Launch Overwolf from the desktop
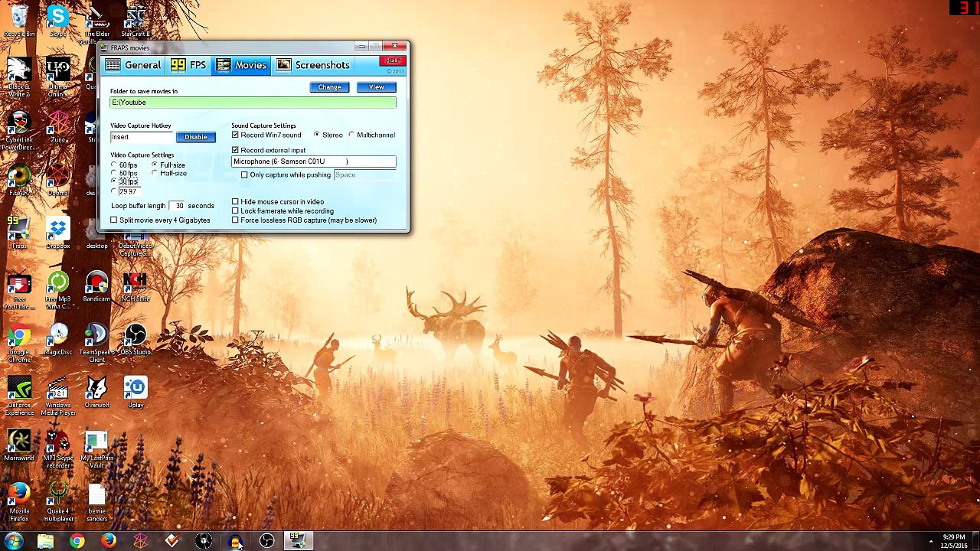The image size is (980, 551). point(96,393)
